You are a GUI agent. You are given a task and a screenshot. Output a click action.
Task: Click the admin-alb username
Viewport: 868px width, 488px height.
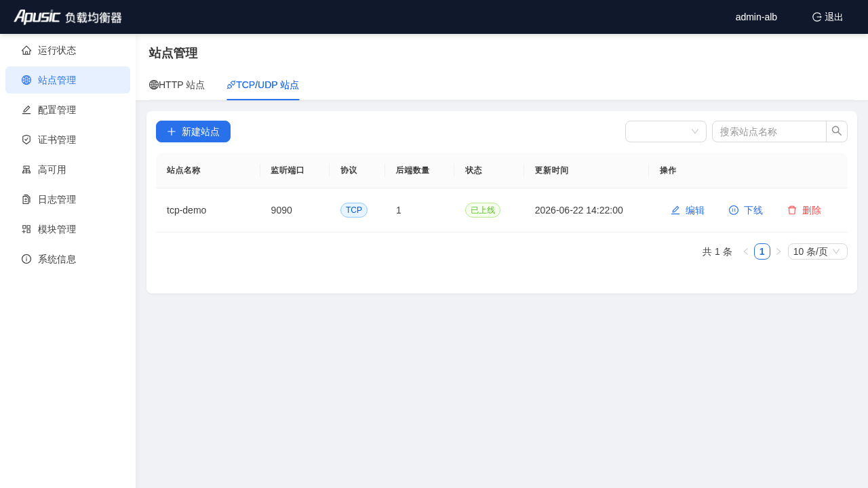756,17
